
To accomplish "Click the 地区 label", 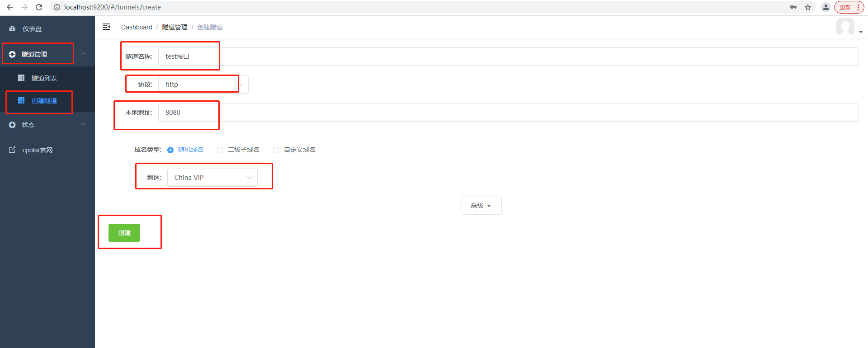I will tap(154, 178).
